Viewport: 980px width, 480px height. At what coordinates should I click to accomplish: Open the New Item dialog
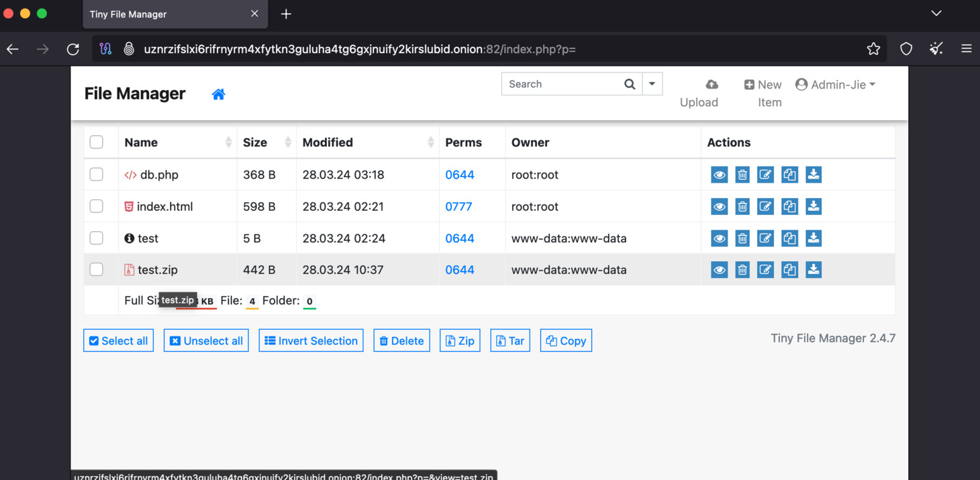pos(763,93)
